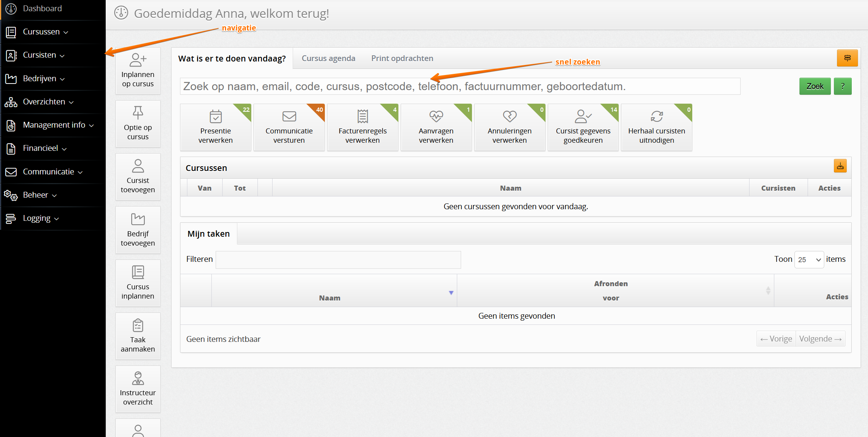Image resolution: width=868 pixels, height=437 pixels.
Task: Open Annuleringen verwerken tile
Action: [510, 127]
